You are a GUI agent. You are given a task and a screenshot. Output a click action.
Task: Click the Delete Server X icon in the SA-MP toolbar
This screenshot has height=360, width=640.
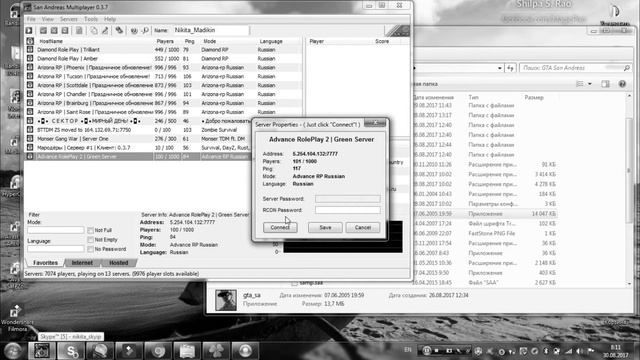point(54,31)
